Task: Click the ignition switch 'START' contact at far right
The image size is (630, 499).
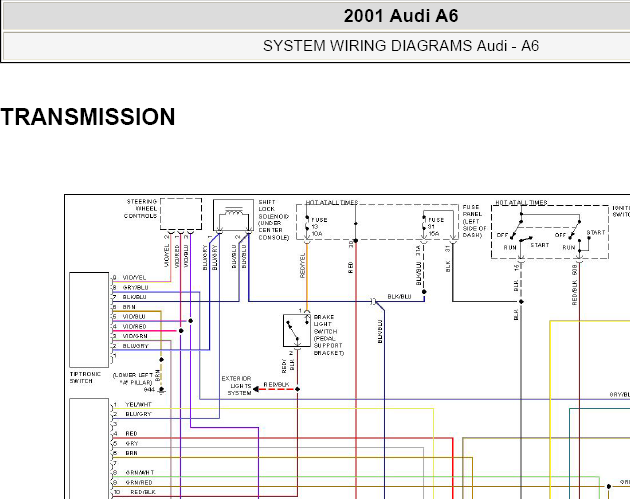Action: pyautogui.click(x=595, y=233)
